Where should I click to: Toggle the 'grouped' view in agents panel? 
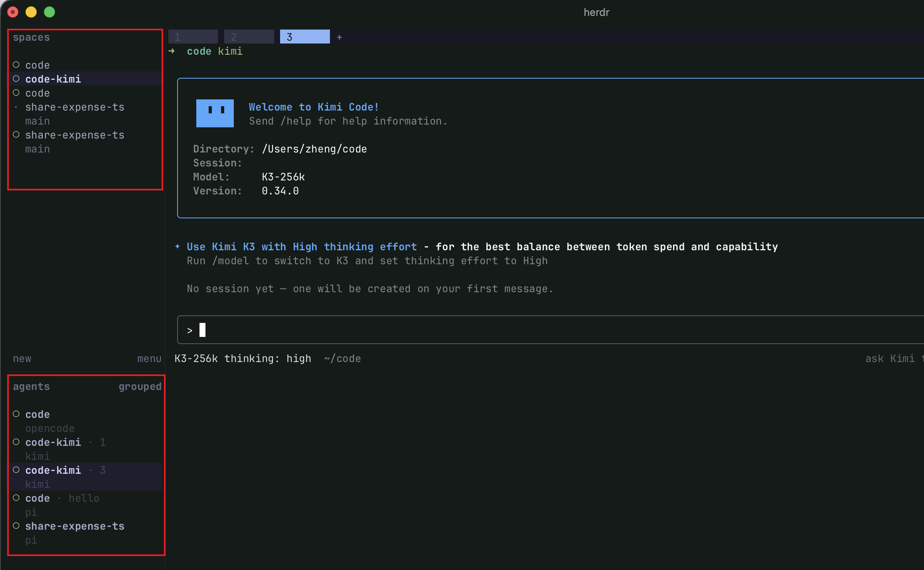140,386
